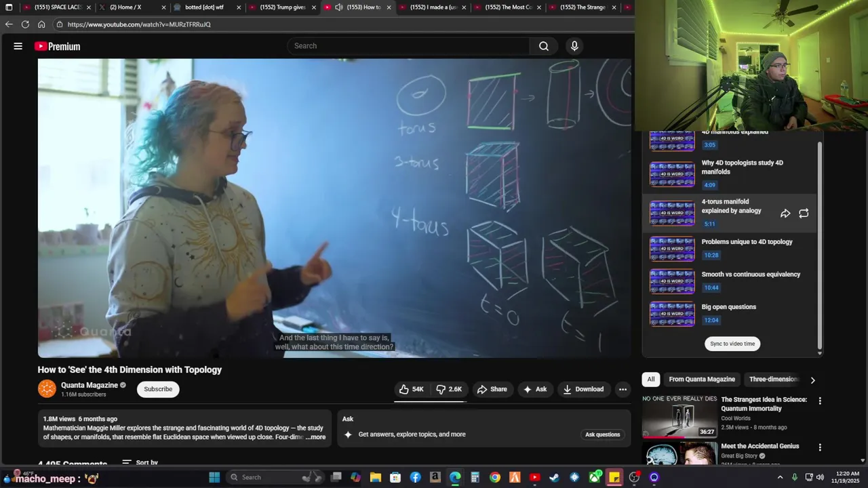Open Meet the Accidental Genius video
The width and height of the screenshot is (868, 488).
click(x=760, y=446)
